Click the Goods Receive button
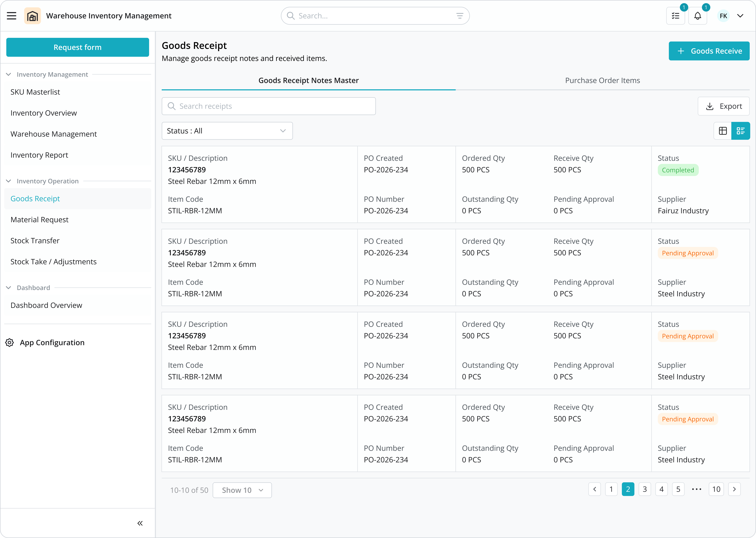Viewport: 756px width, 538px height. 709,51
